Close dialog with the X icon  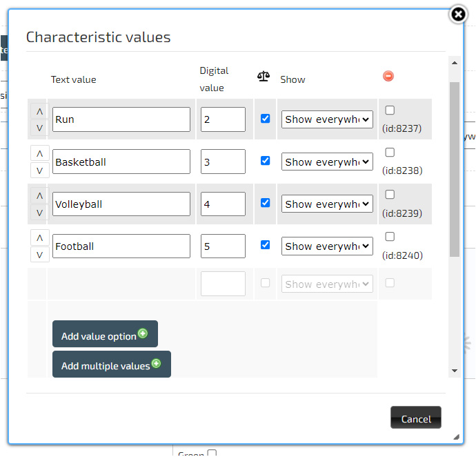pyautogui.click(x=458, y=14)
